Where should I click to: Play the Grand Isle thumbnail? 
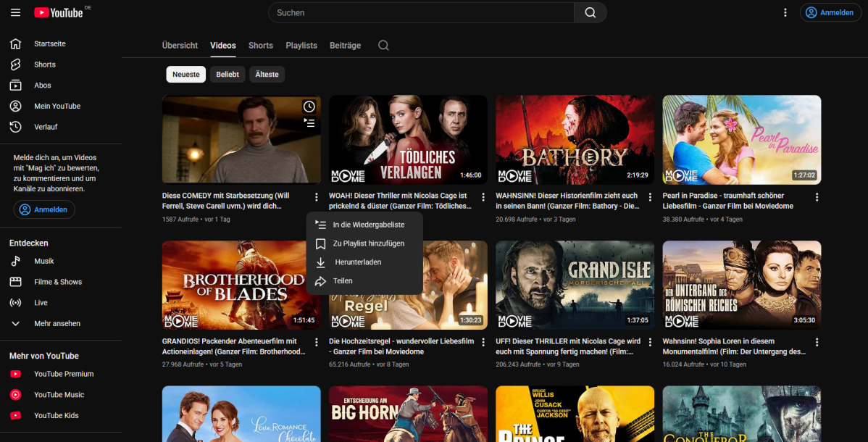tap(575, 285)
